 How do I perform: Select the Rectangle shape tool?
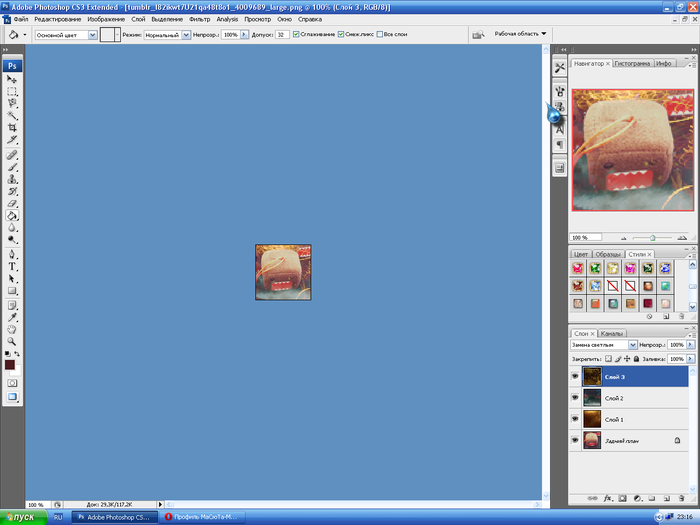pos(12,291)
